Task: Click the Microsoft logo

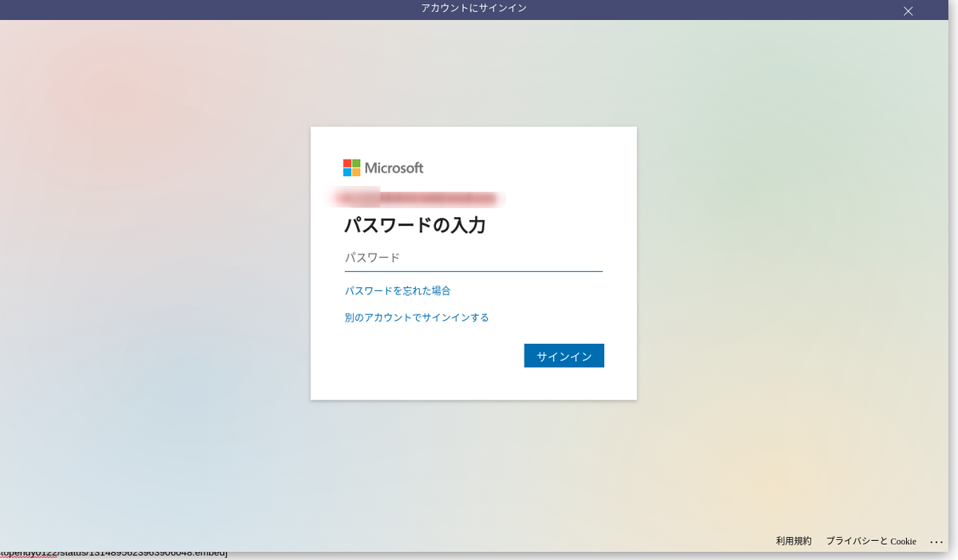Action: point(383,168)
